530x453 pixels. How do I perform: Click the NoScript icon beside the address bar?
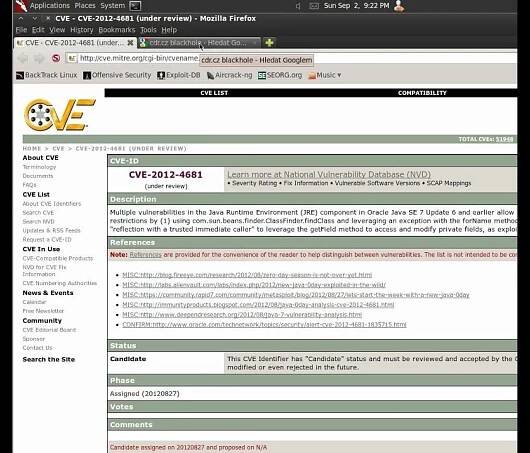pos(56,58)
